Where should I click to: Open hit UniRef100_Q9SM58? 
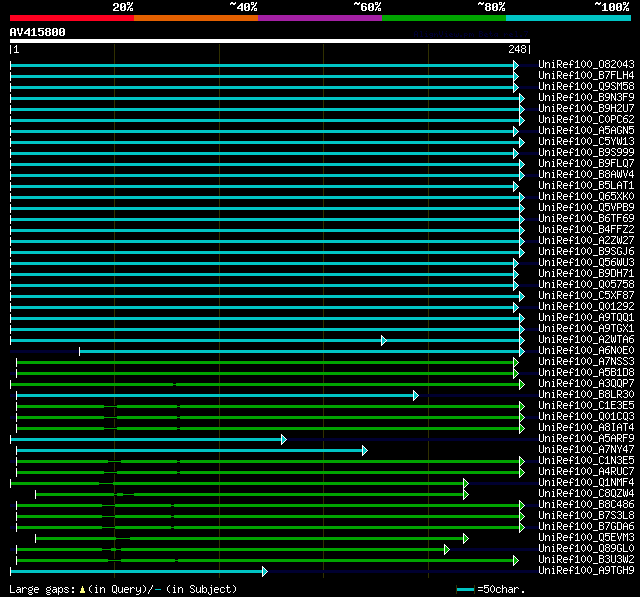(586, 87)
